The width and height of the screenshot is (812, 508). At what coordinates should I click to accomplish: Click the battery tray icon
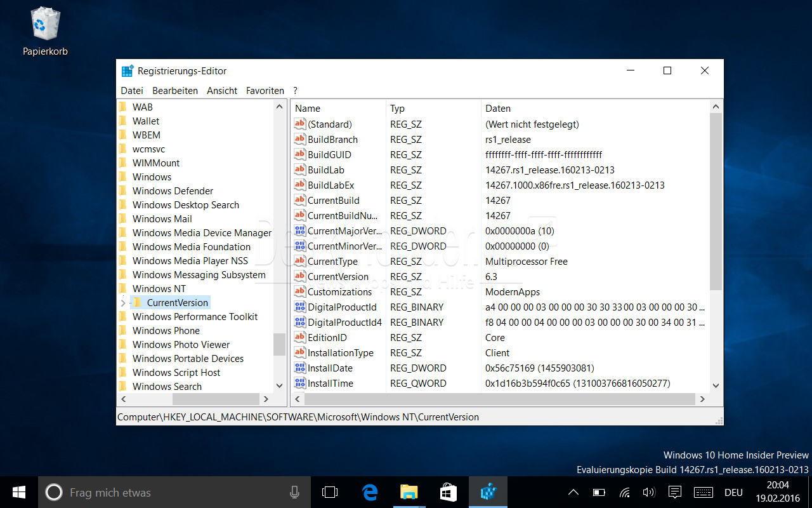coord(599,492)
